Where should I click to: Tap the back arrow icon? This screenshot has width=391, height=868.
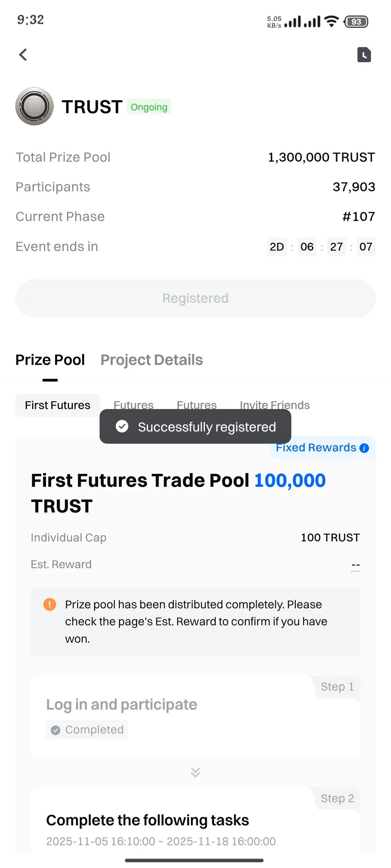(23, 55)
